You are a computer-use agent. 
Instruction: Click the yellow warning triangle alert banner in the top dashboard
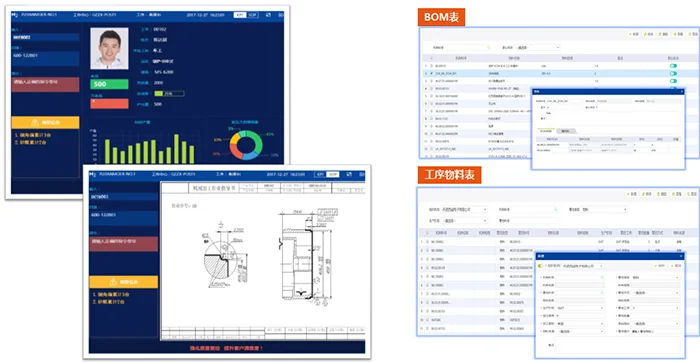click(x=46, y=122)
